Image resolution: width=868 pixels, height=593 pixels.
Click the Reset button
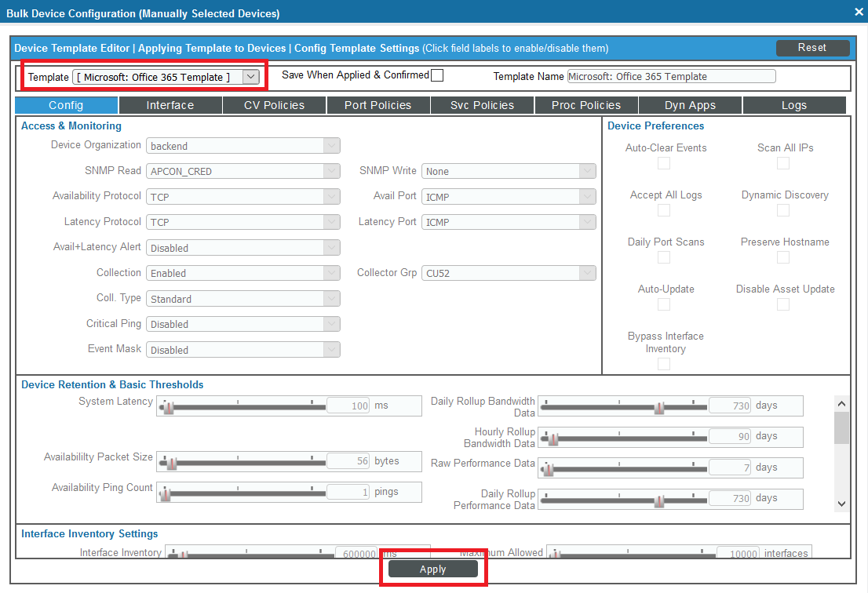pyautogui.click(x=812, y=48)
